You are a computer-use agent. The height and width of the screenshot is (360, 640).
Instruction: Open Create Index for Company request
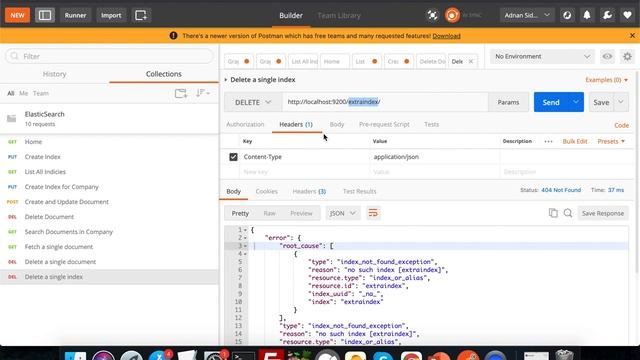pyautogui.click(x=109, y=187)
